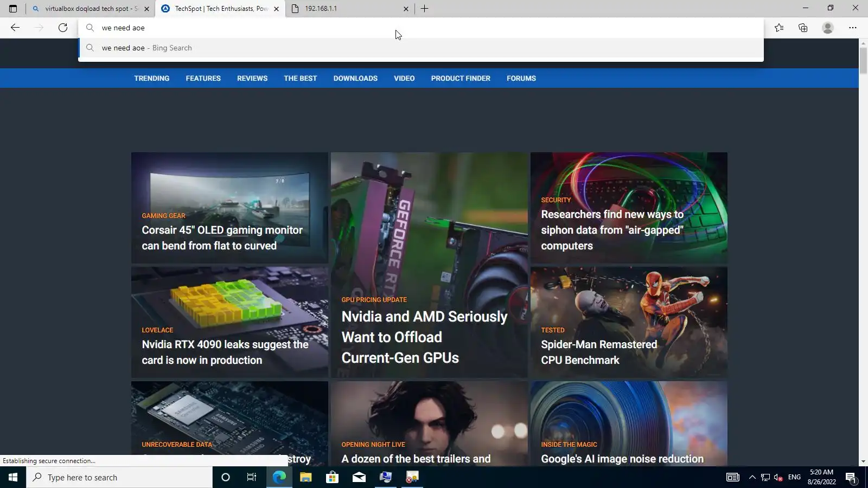The image size is (868, 488).
Task: Show hidden tray icons chevron
Action: click(x=752, y=477)
